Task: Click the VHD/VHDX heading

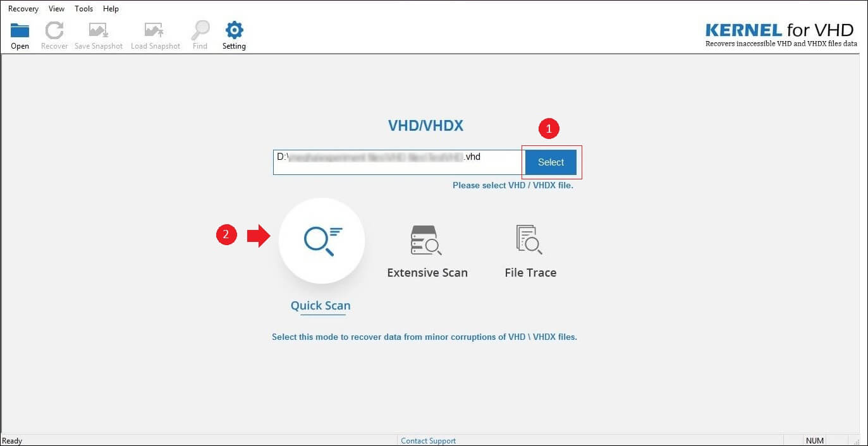Action: [425, 126]
